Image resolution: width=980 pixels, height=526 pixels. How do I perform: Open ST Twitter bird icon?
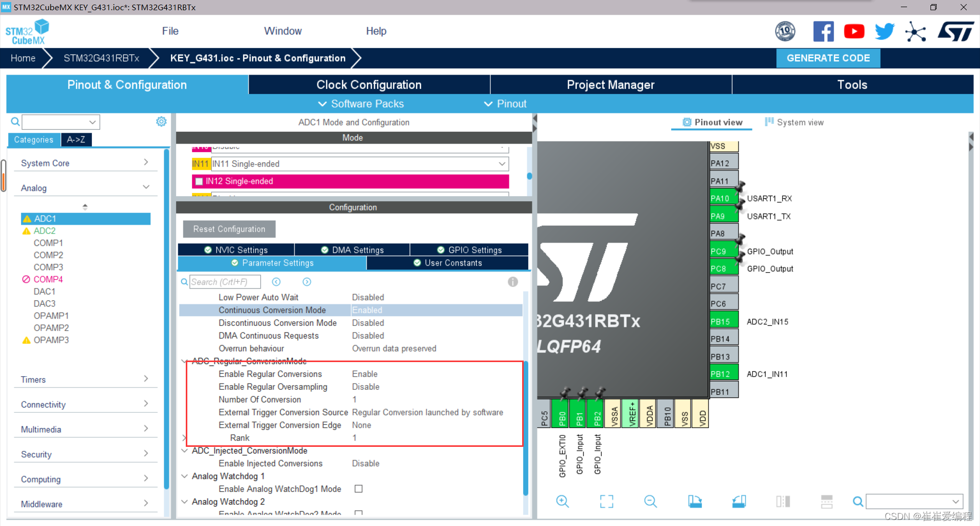click(x=885, y=32)
